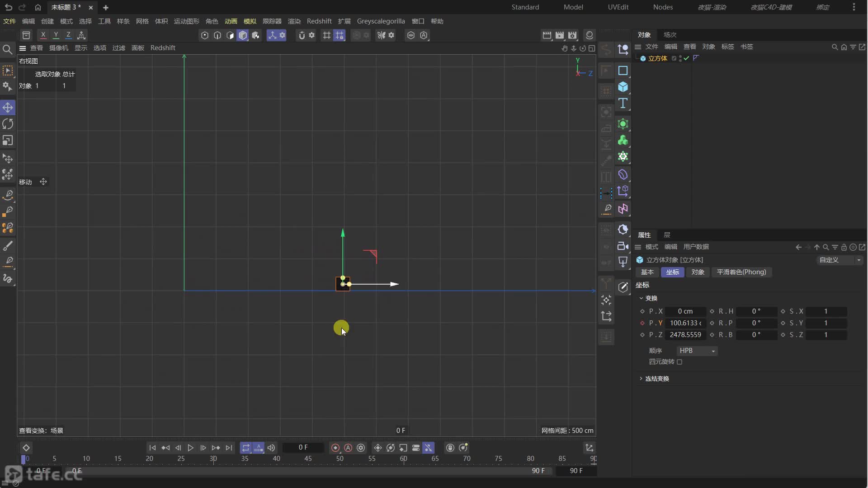Screen dimensions: 868x488
Task: Create a rectangle spline object
Action: (623, 70)
